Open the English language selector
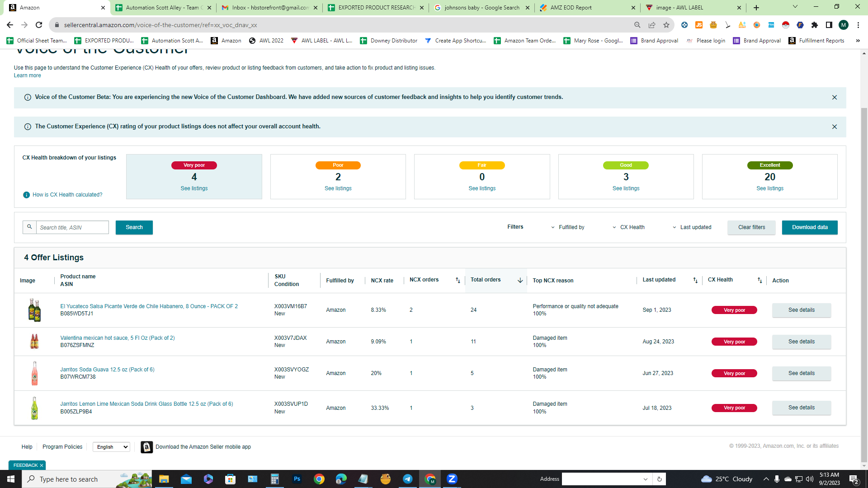This screenshot has height=488, width=868. pyautogui.click(x=111, y=447)
